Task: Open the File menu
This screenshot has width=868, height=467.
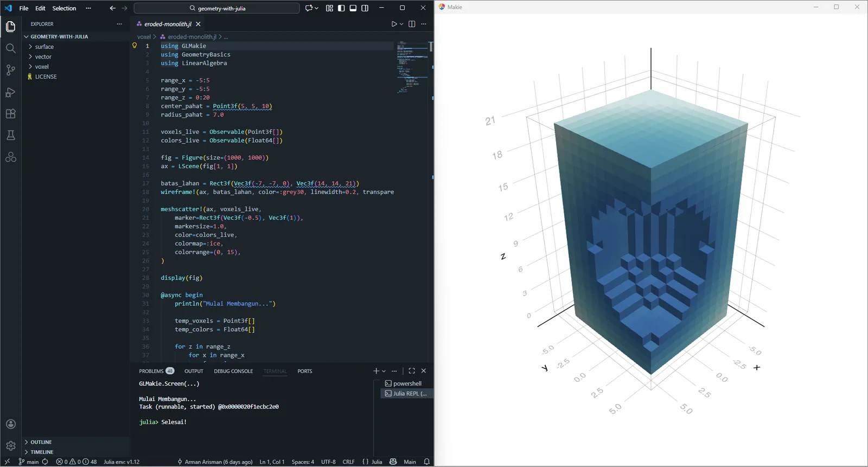Action: coord(24,8)
